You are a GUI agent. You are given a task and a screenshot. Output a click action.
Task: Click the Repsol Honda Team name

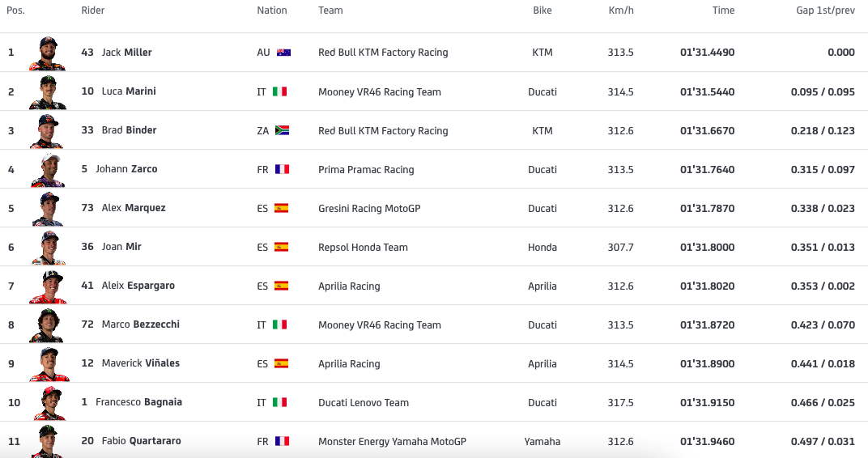point(363,247)
